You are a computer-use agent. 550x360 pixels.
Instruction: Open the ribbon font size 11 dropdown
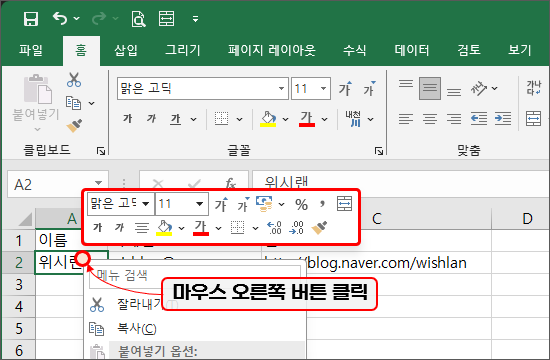pyautogui.click(x=323, y=88)
